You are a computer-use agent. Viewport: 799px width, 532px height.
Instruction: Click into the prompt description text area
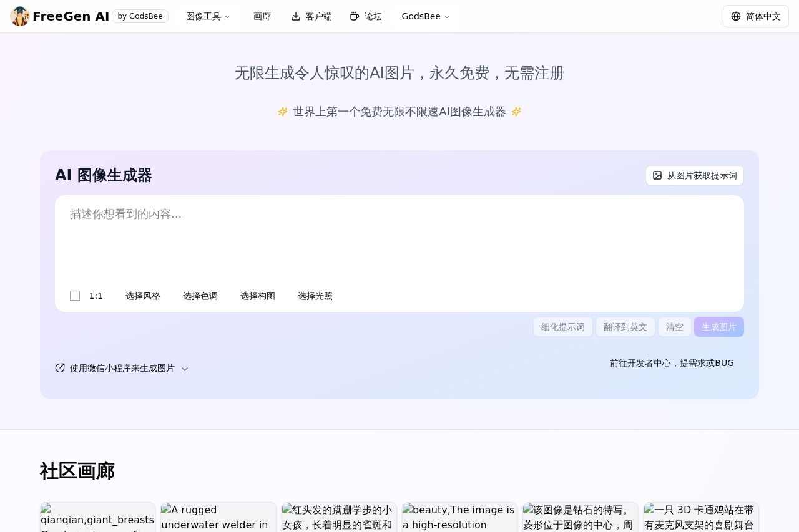pyautogui.click(x=399, y=240)
